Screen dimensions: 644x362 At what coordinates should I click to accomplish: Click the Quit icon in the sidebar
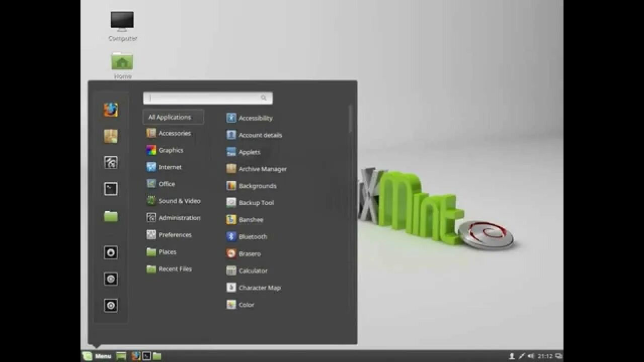coord(111,305)
